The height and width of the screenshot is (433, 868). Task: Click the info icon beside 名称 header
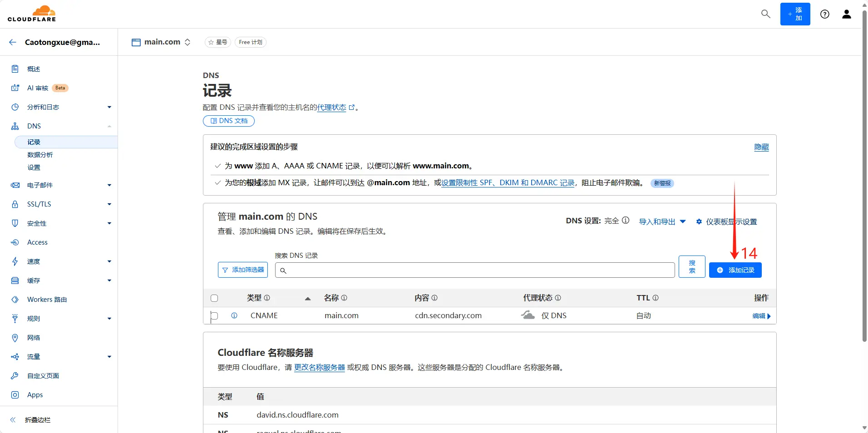pos(344,298)
